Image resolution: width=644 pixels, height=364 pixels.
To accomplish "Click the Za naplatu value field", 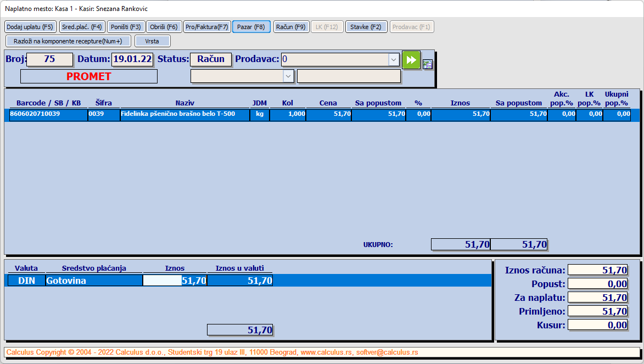I will (597, 298).
